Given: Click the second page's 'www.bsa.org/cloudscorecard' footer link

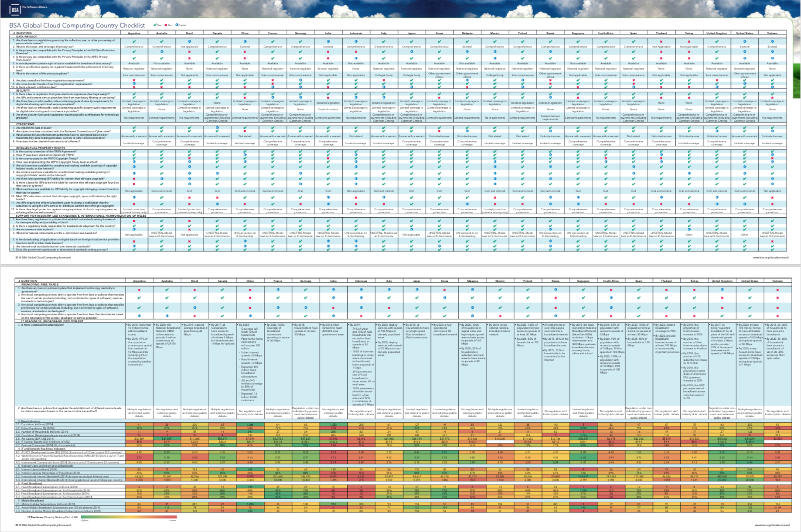Looking at the screenshot, I should (772, 525).
